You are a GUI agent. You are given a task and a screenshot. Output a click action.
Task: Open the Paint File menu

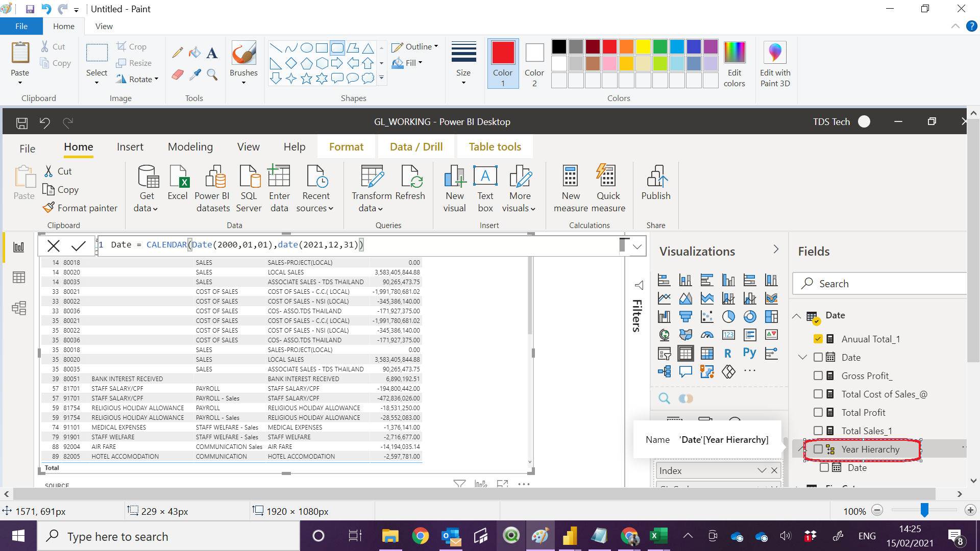[21, 26]
